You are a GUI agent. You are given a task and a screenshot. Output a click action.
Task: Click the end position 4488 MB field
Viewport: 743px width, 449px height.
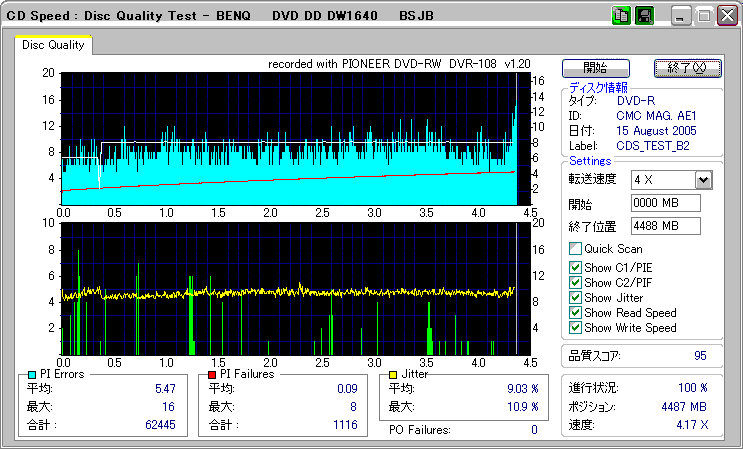tap(665, 225)
